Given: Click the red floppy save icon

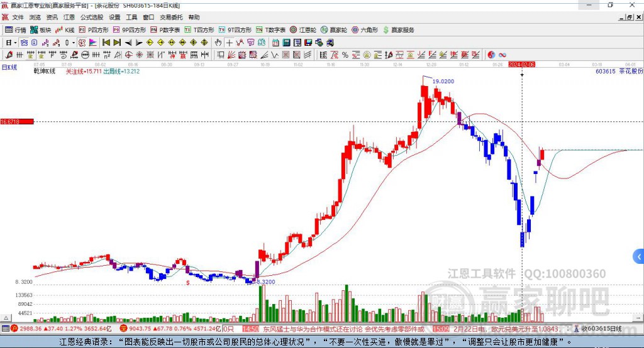Looking at the screenshot, I should tap(308, 43).
